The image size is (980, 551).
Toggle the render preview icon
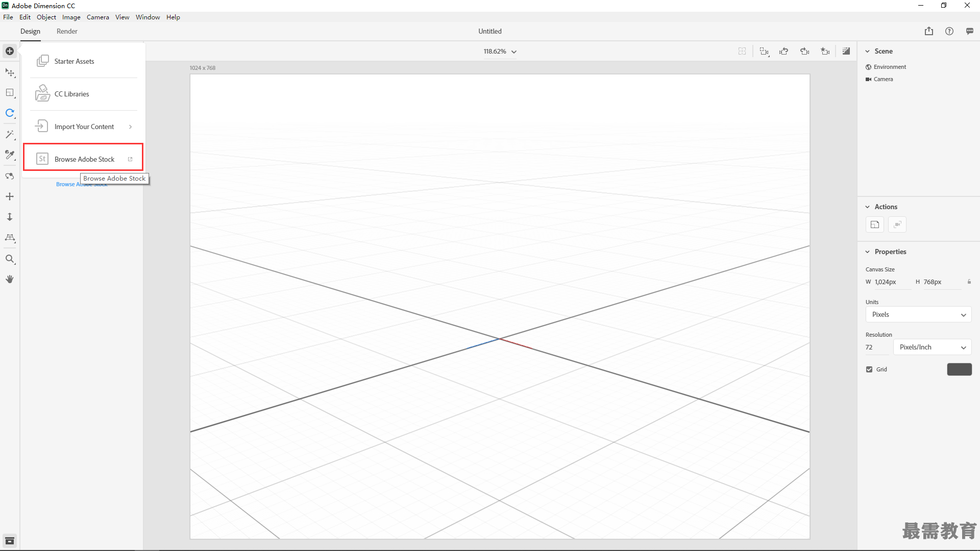pyautogui.click(x=846, y=51)
